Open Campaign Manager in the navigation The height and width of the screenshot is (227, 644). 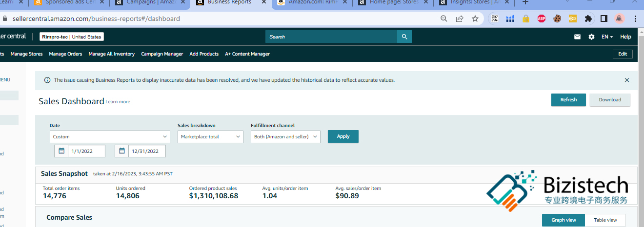[x=162, y=54]
